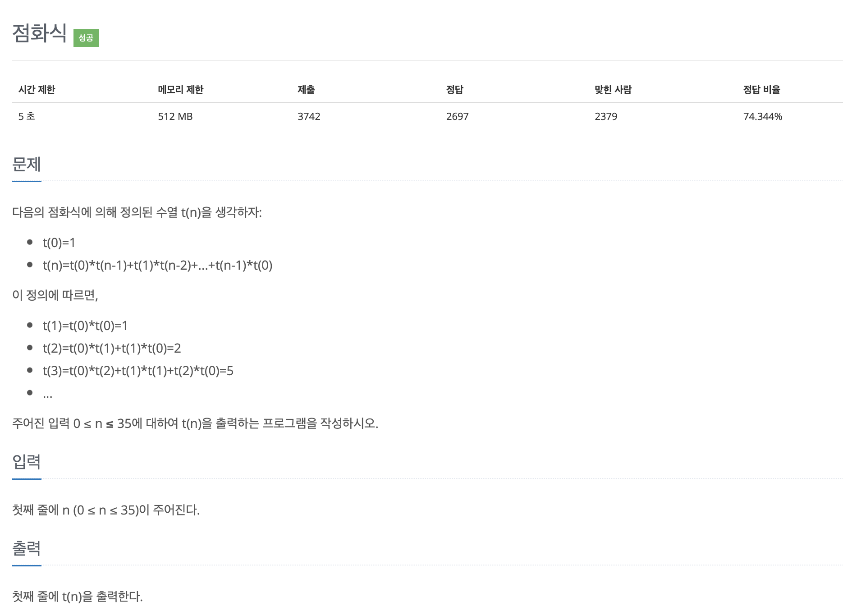Click the green 성공 badge
Viewport: 843px width, 616px height.
(x=86, y=37)
